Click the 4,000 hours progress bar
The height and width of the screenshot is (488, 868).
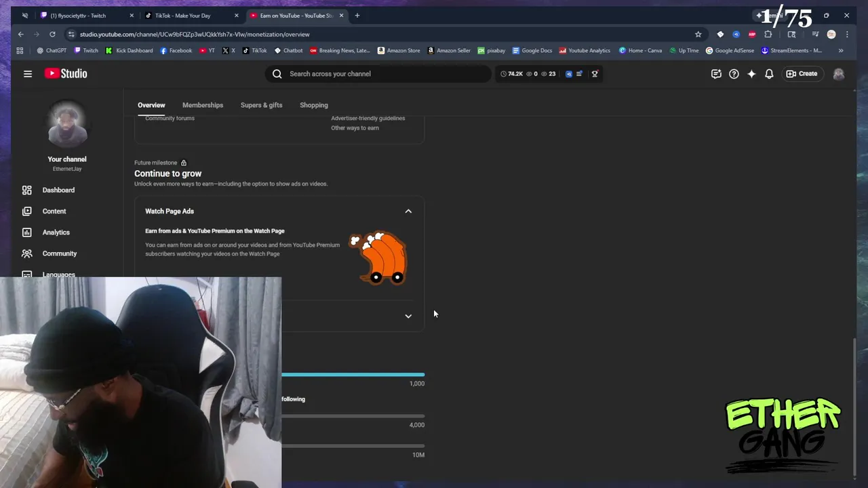(x=353, y=416)
